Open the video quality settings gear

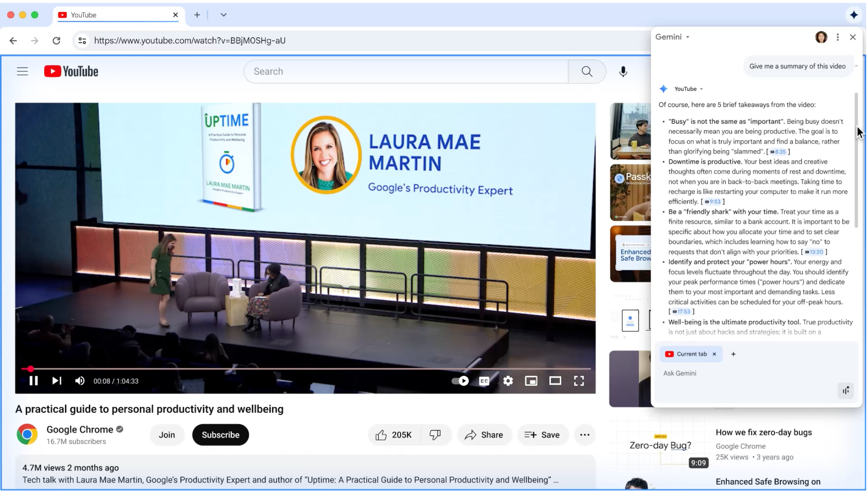pos(508,381)
